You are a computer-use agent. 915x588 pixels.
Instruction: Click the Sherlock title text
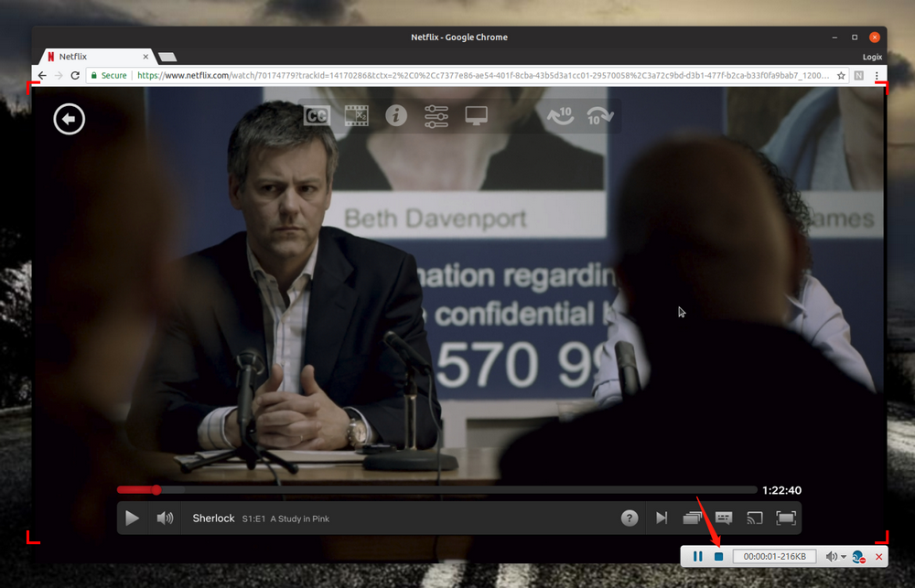coord(213,518)
